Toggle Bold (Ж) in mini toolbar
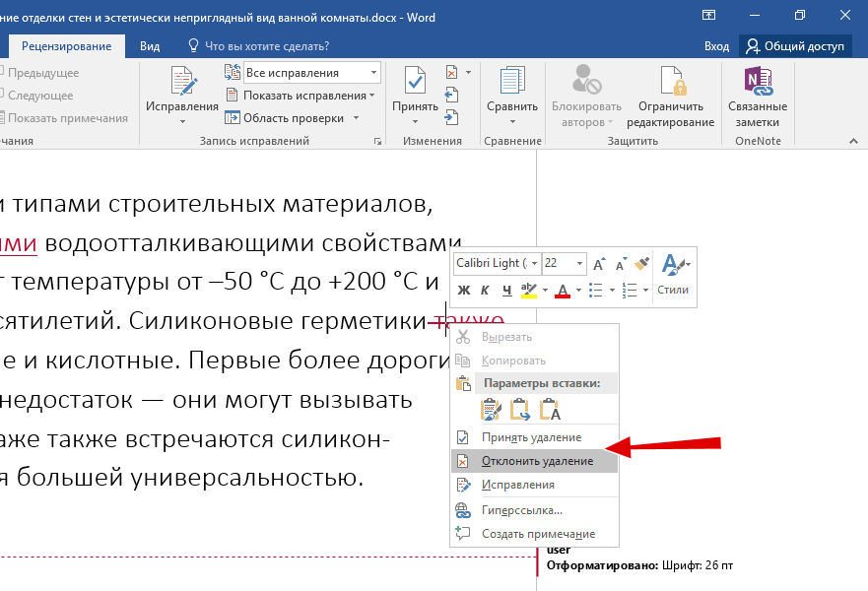 (464, 290)
